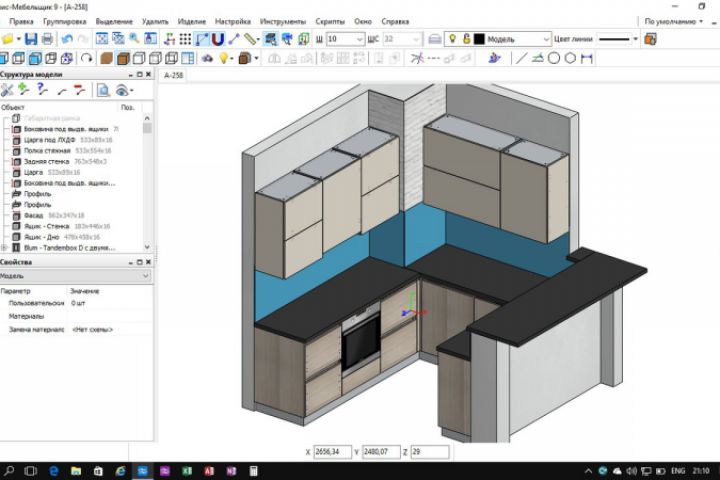Open the brown material box dropdown arrow
Viewport: 720px width, 480px height.
tap(256, 58)
